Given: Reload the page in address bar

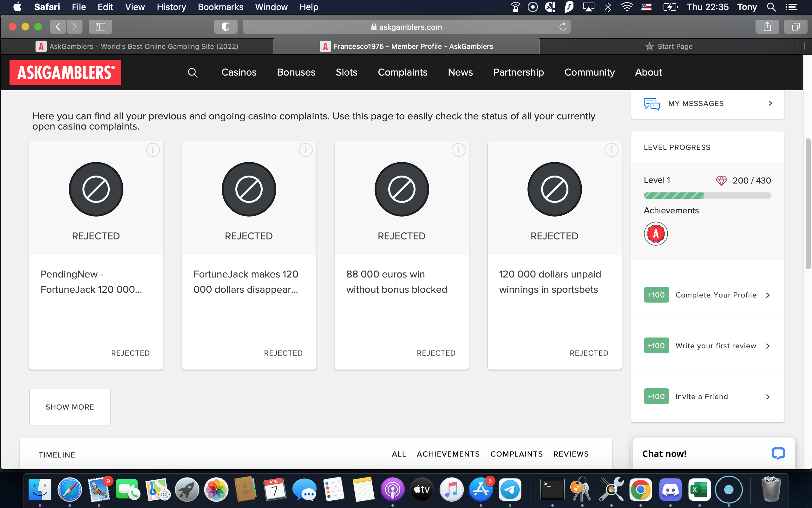Looking at the screenshot, I should pyautogui.click(x=563, y=27).
